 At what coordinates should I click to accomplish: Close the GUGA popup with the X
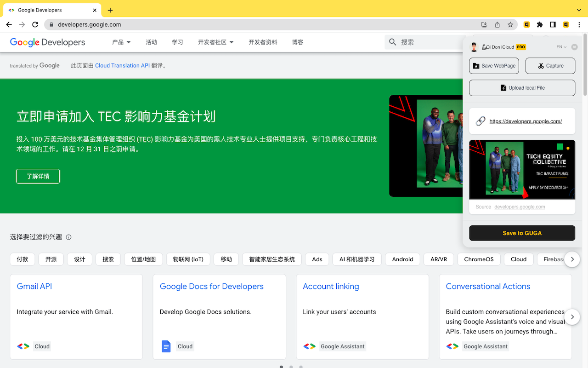(574, 47)
